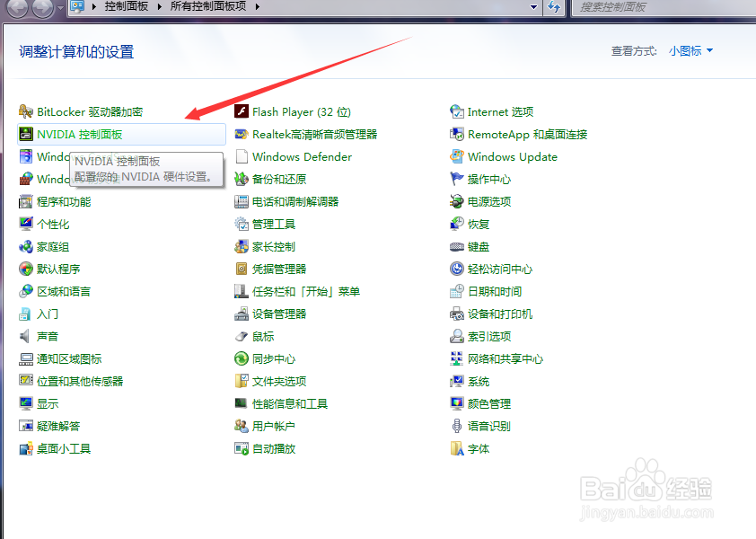Open the 疑难解答 link
756x539 pixels.
57,426
